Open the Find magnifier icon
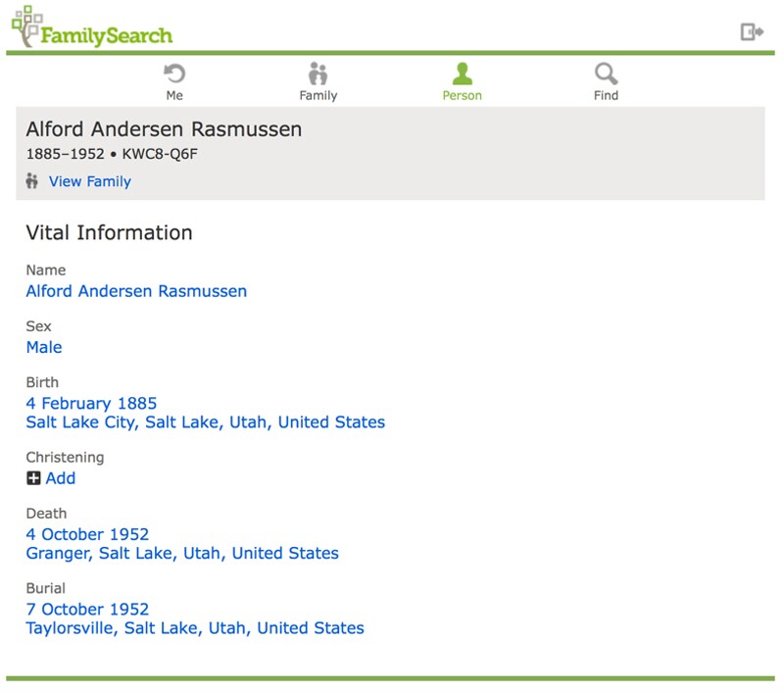The height and width of the screenshot is (692, 784). coord(606,74)
